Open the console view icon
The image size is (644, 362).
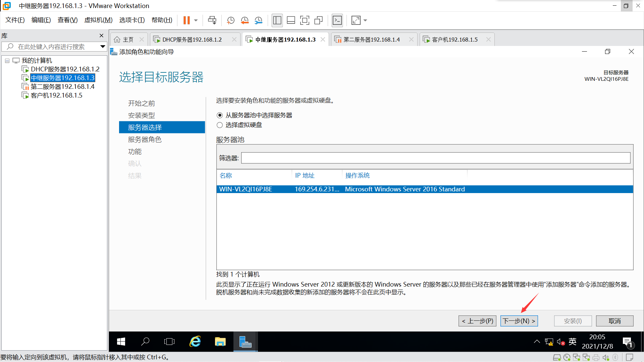coord(337,20)
